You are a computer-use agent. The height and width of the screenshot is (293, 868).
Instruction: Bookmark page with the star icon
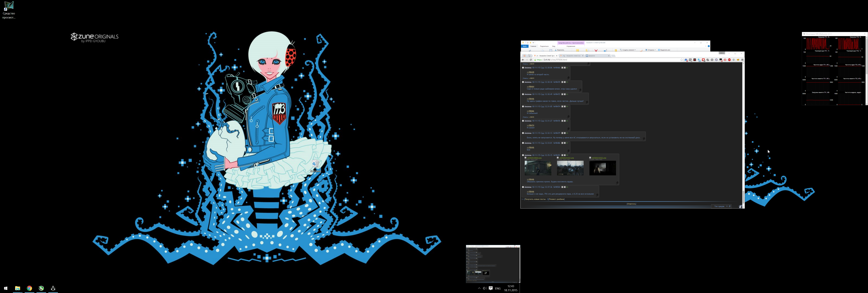pos(682,60)
